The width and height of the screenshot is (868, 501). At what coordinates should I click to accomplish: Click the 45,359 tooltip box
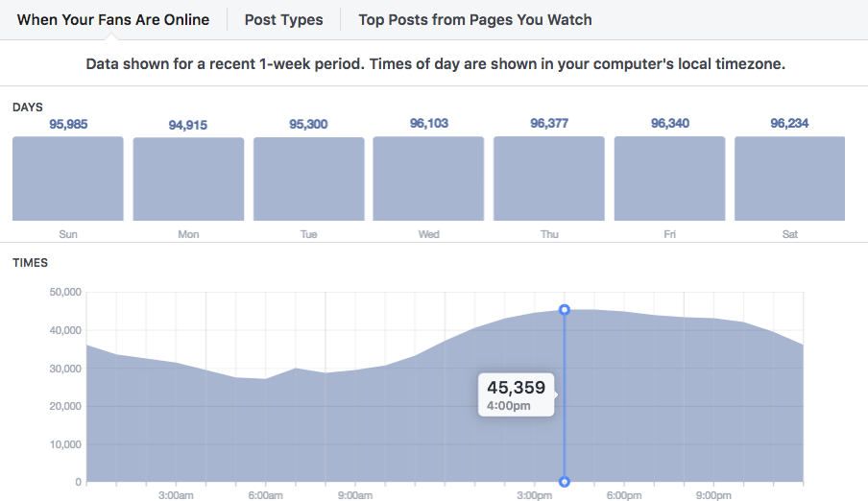click(x=516, y=394)
